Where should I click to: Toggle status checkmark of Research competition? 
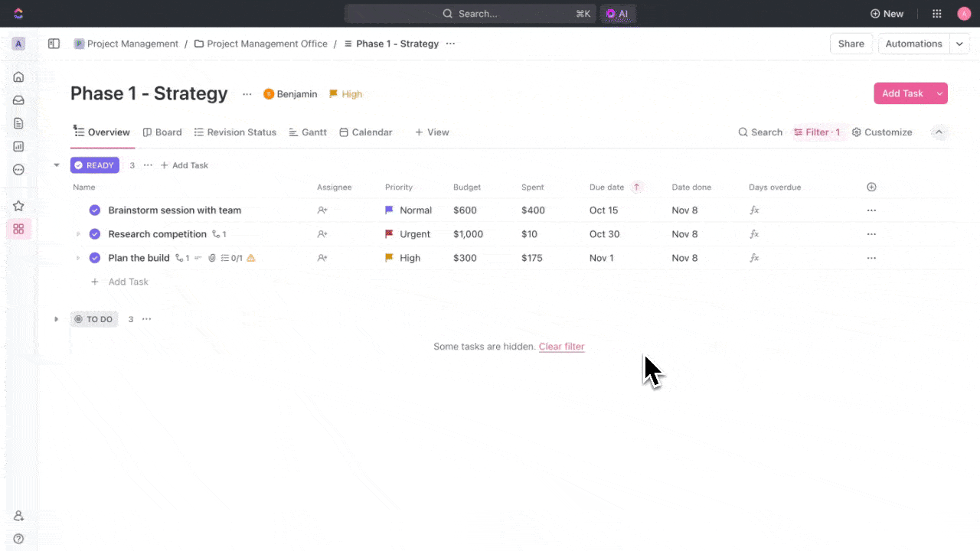pos(95,234)
